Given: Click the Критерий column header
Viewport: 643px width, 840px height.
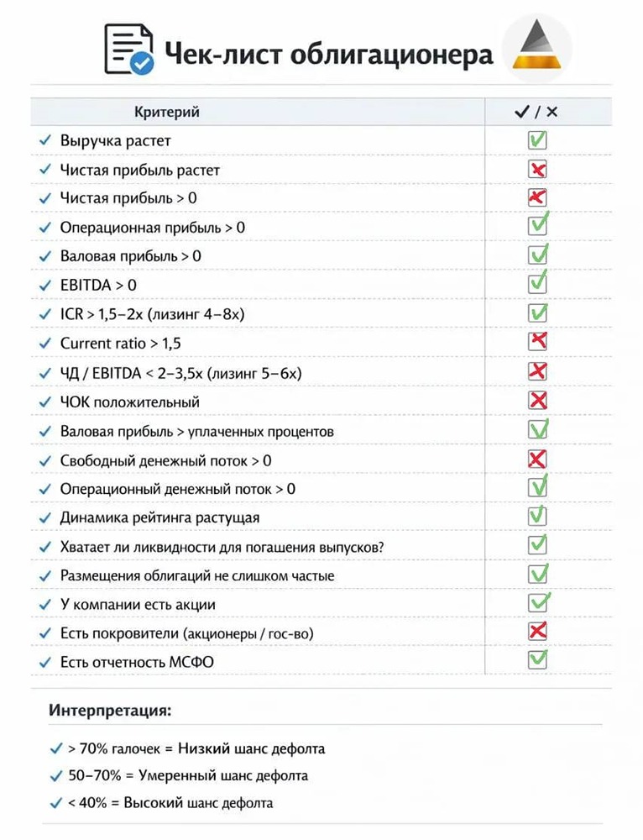Looking at the screenshot, I should (x=167, y=113).
